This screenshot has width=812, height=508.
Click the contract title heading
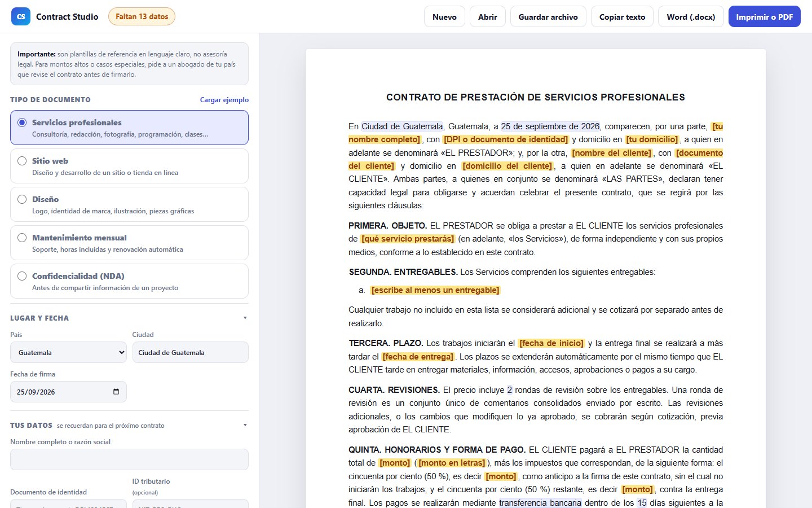[536, 97]
